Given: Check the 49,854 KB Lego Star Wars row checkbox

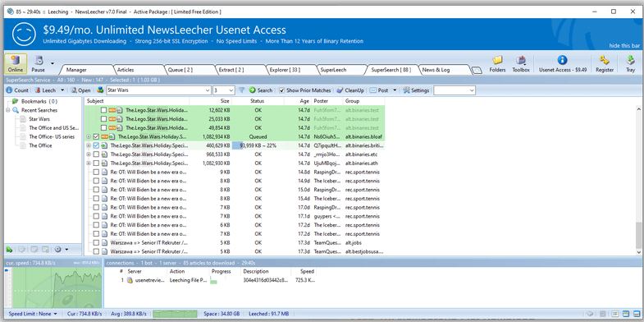Looking at the screenshot, I should pos(104,128).
